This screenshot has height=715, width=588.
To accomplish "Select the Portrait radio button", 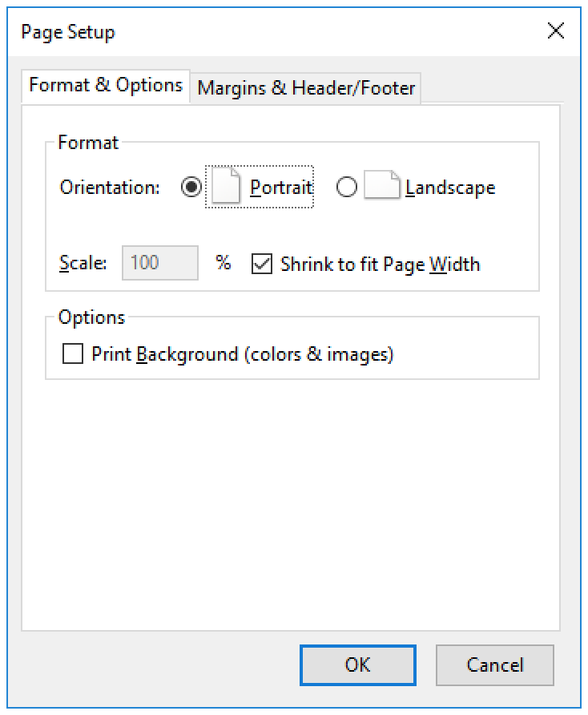I will pos(191,188).
